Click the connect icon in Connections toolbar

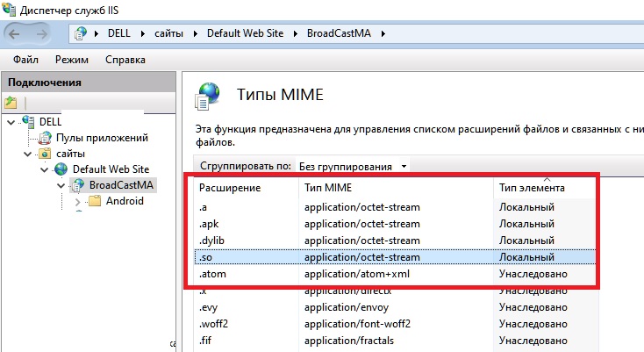pos(11,103)
